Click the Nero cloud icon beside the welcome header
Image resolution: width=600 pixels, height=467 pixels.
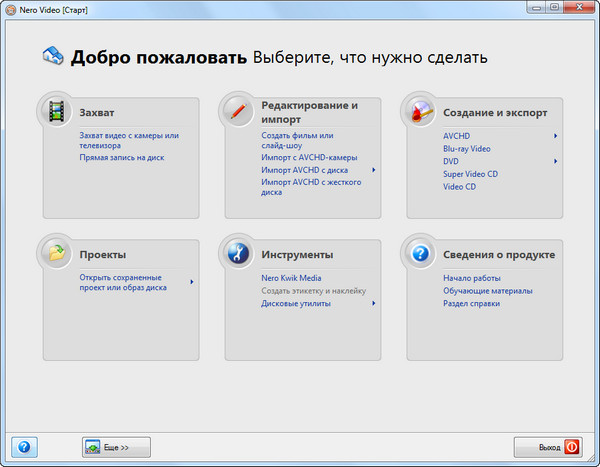click(x=51, y=57)
